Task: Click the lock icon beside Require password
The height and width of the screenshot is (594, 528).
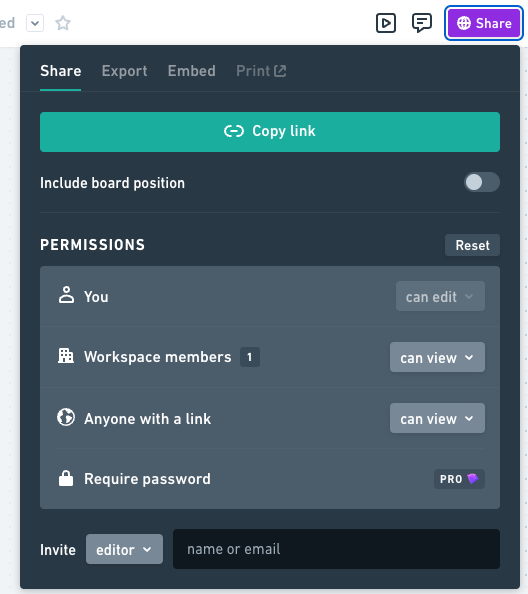Action: tap(66, 478)
